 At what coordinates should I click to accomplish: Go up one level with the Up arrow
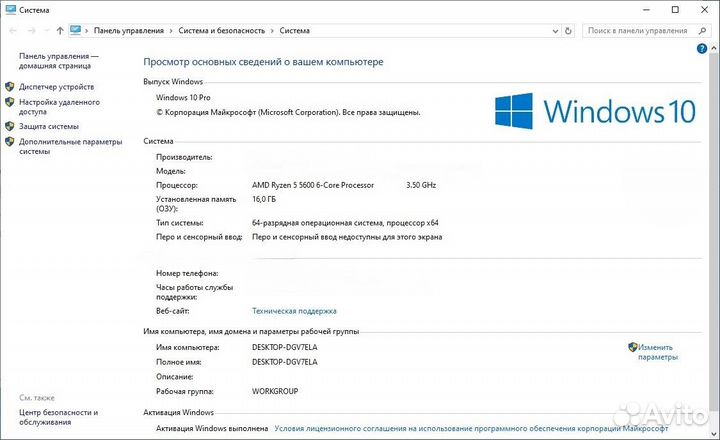(60, 31)
